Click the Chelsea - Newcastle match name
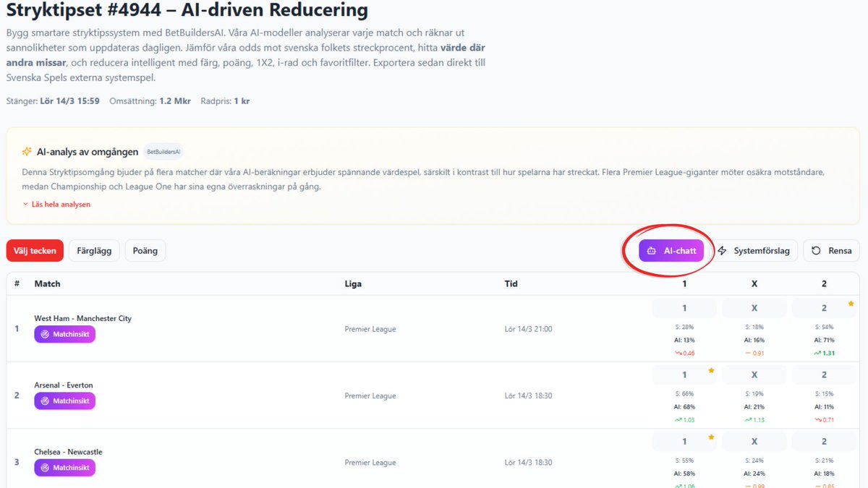Viewport: 868px width, 488px height. pos(69,452)
